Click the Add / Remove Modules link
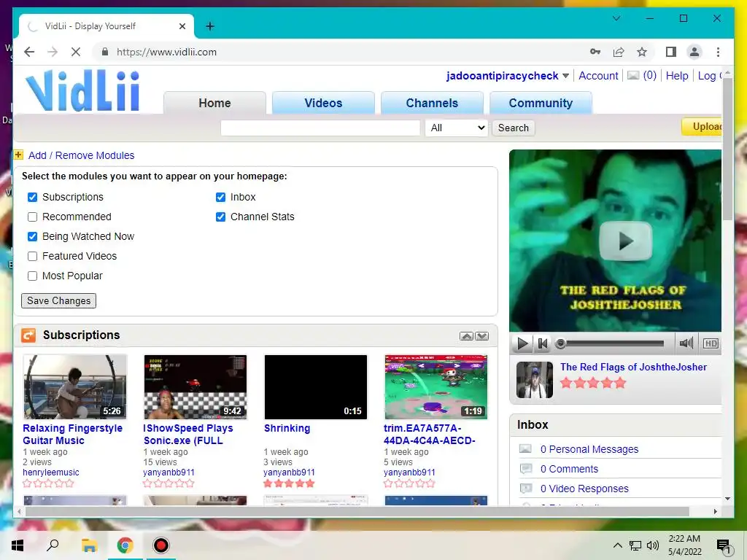The width and height of the screenshot is (747, 560). coord(82,155)
